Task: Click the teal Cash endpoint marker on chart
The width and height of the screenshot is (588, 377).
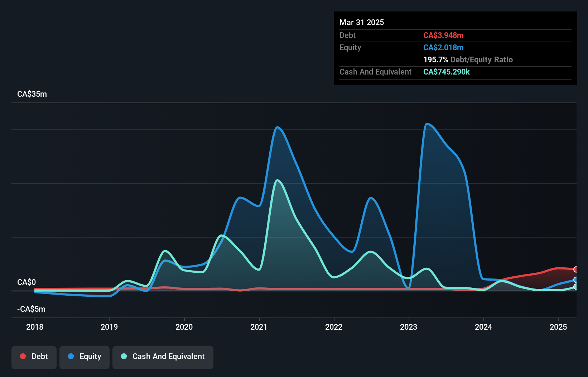Action: pyautogui.click(x=575, y=287)
